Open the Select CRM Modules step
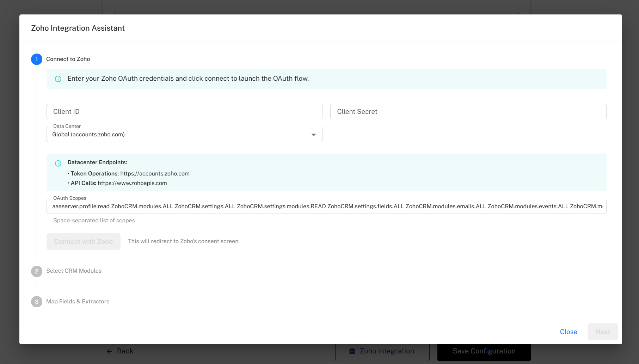639x364 pixels. pos(74,271)
